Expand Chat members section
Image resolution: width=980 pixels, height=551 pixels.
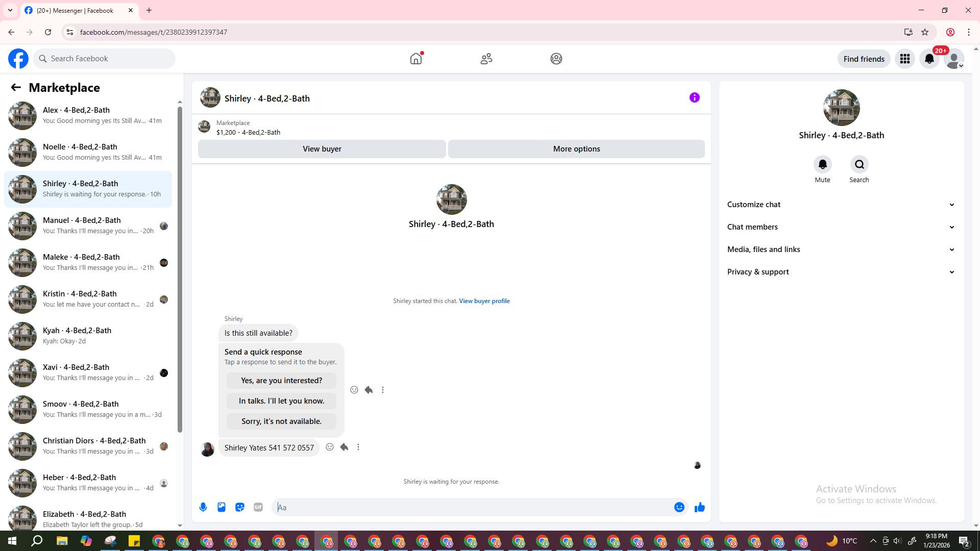click(841, 227)
